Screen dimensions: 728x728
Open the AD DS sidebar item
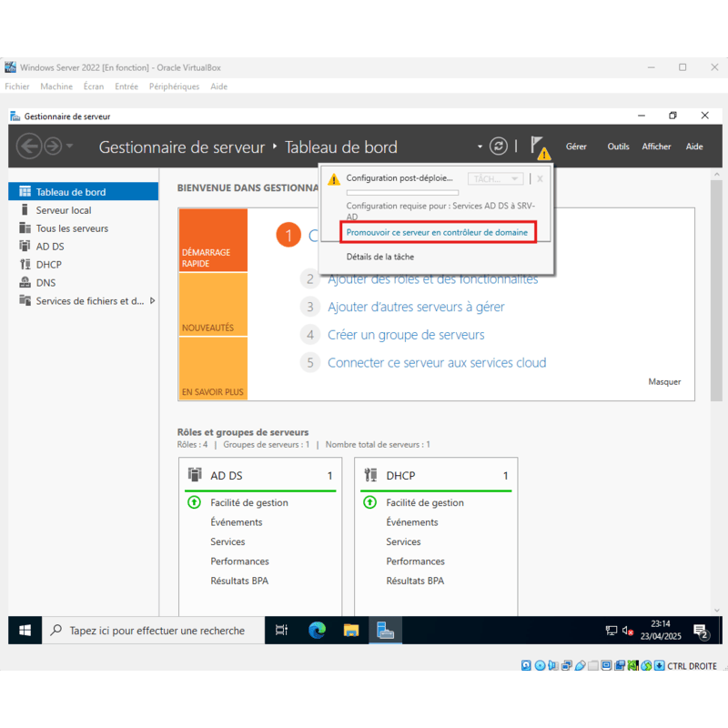tap(49, 247)
